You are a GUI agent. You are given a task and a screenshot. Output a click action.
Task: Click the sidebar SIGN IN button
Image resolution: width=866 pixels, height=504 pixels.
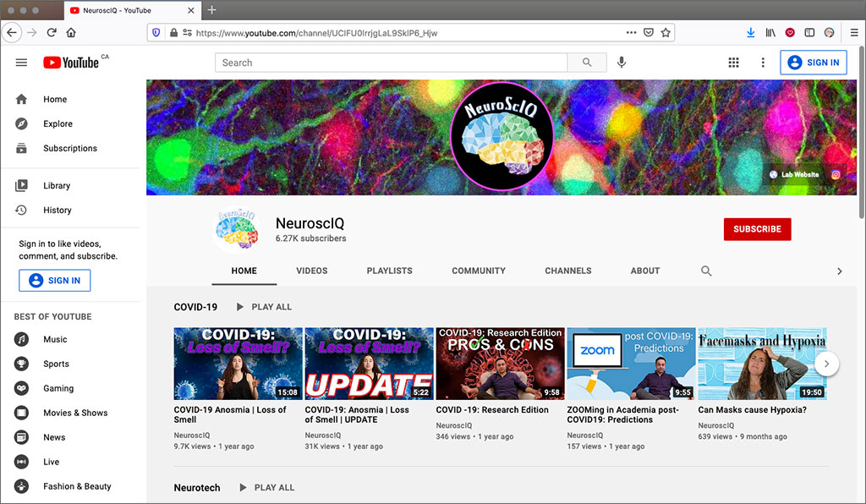coord(55,281)
